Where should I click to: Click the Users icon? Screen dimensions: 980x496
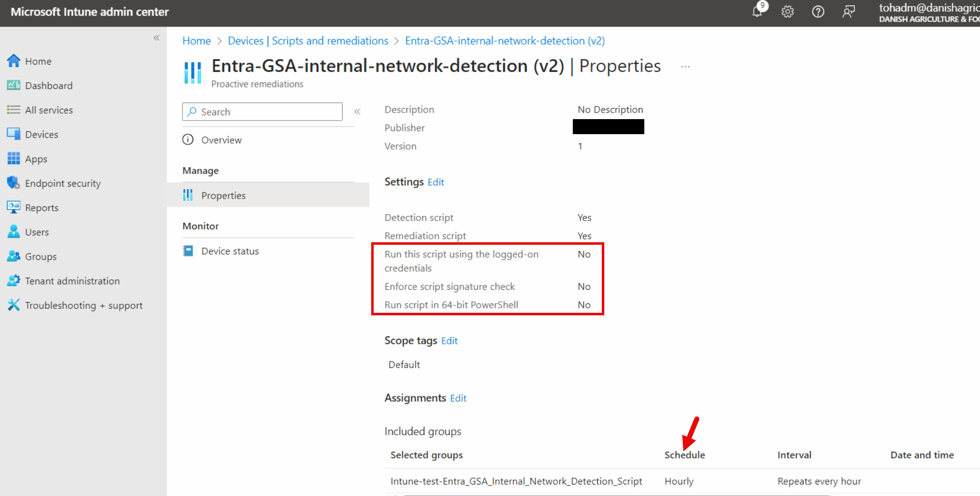[x=14, y=232]
